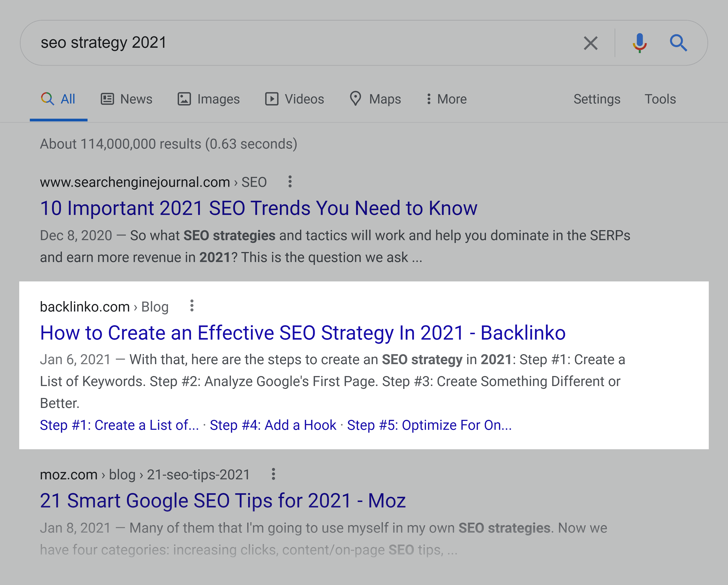This screenshot has width=728, height=585.
Task: Open Settings menu
Action: (595, 98)
